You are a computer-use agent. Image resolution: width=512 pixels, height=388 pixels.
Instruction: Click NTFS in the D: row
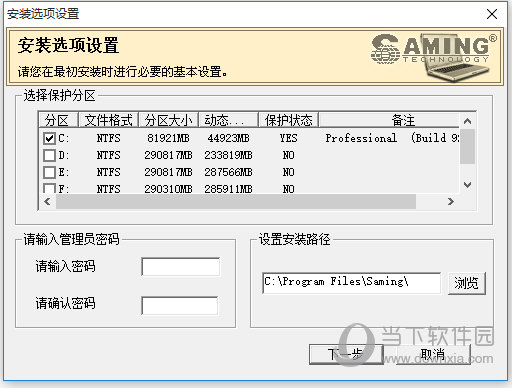click(108, 155)
